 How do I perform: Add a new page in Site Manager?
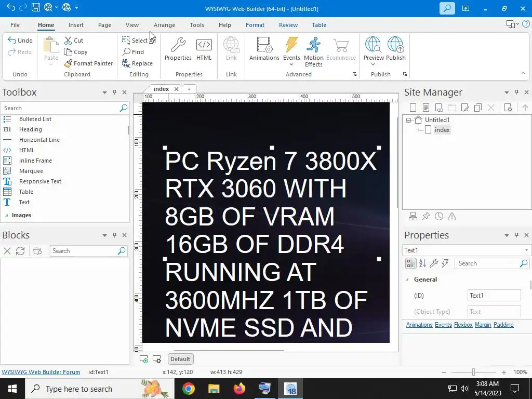[x=413, y=108]
